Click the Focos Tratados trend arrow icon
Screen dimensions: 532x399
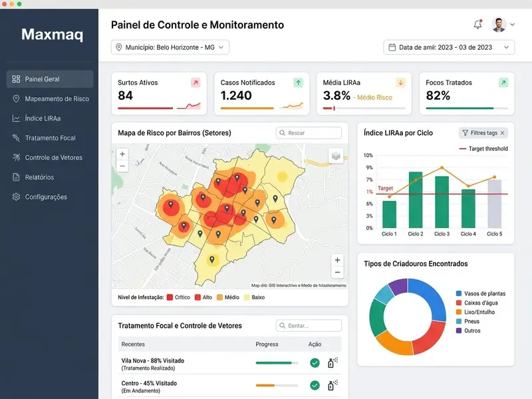point(503,82)
